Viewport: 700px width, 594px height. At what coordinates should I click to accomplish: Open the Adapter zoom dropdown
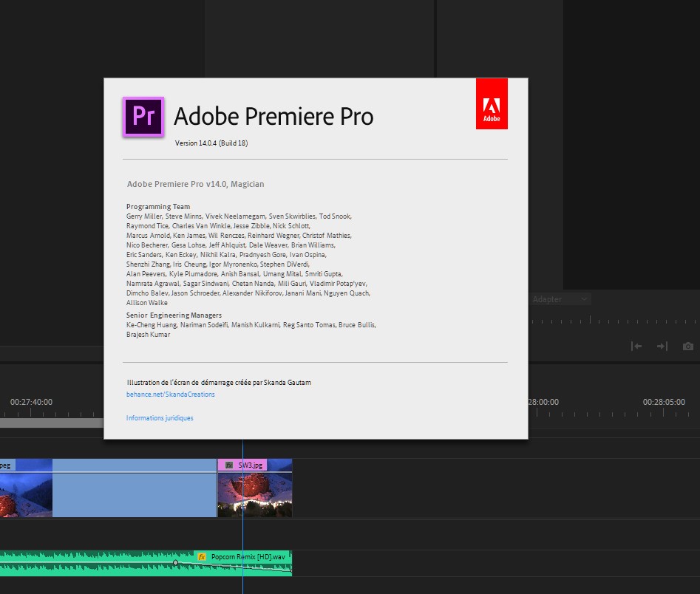coord(560,299)
